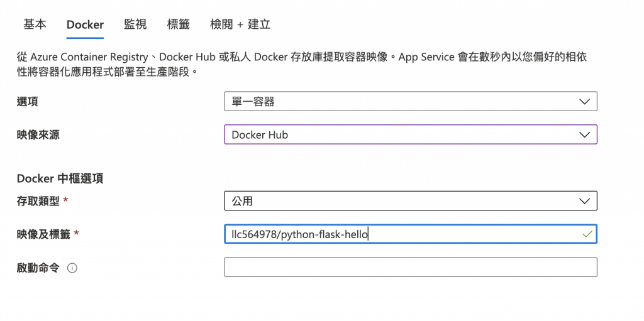Click the 映像及標籤 input field

[x=410, y=234]
